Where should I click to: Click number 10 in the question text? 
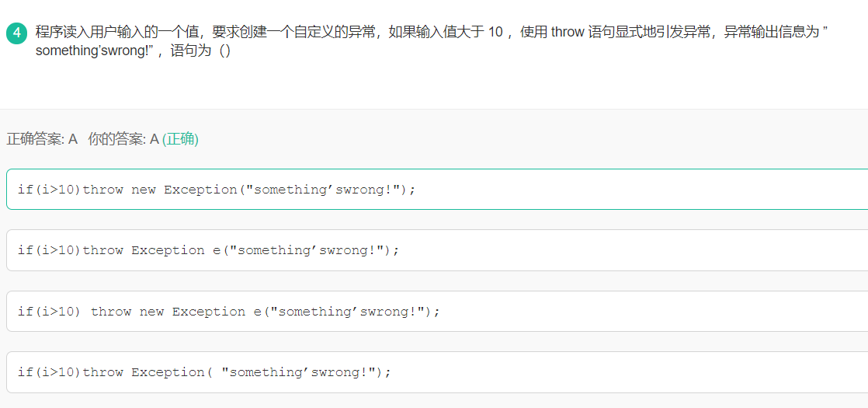click(495, 32)
